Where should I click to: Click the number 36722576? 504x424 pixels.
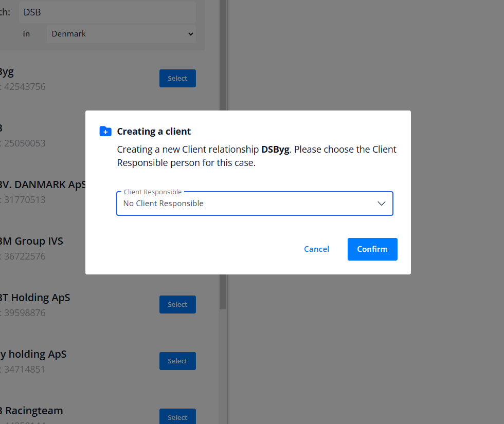point(25,256)
